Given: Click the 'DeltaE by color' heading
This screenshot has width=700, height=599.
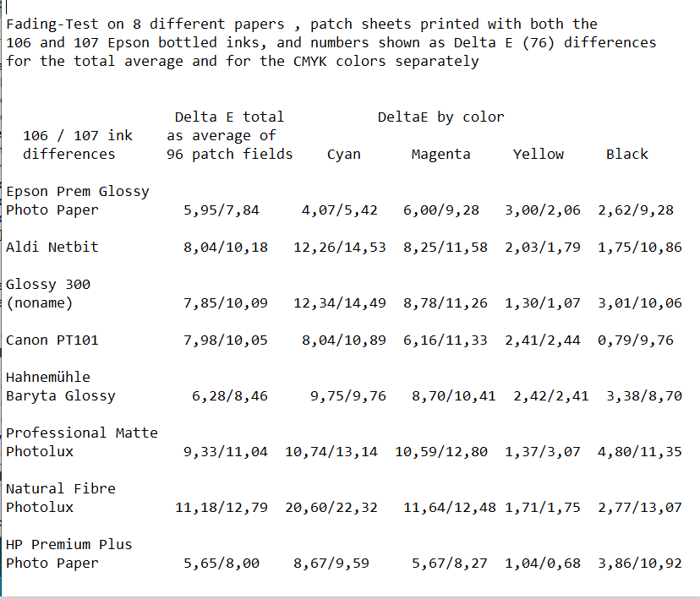Looking at the screenshot, I should (x=440, y=117).
